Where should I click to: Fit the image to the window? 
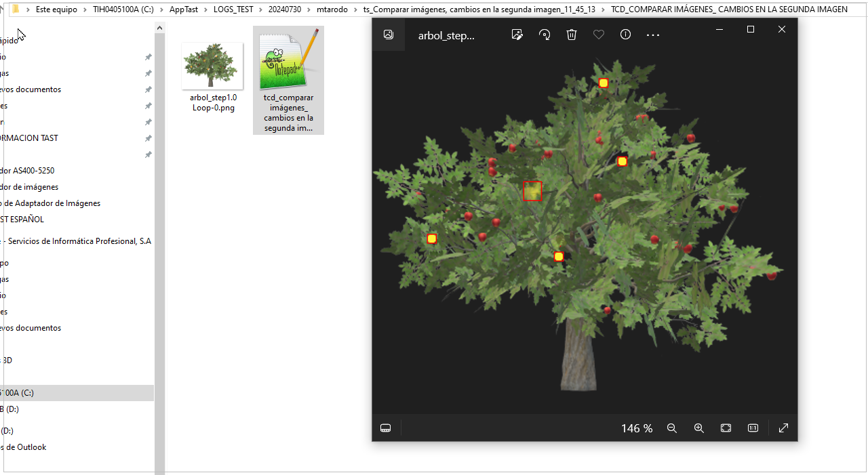(x=726, y=428)
